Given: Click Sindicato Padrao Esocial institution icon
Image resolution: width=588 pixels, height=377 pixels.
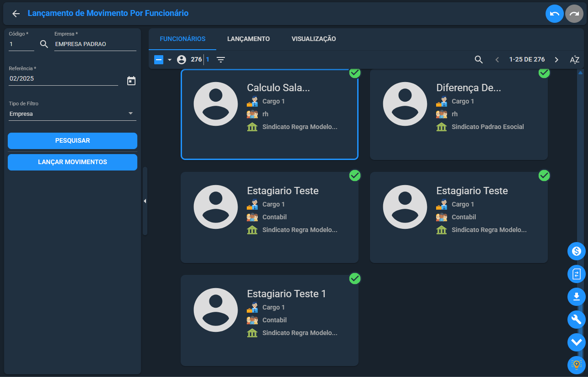Looking at the screenshot, I should 442,127.
